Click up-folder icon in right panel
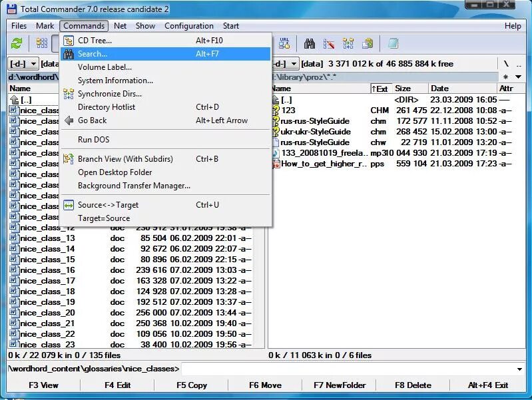 coord(276,100)
